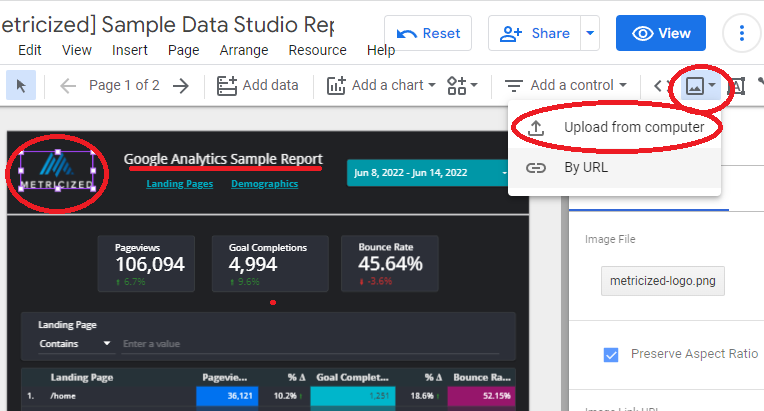Click the 10.2% pageviews change cell
Image resolution: width=764 pixels, height=411 pixels.
(287, 396)
